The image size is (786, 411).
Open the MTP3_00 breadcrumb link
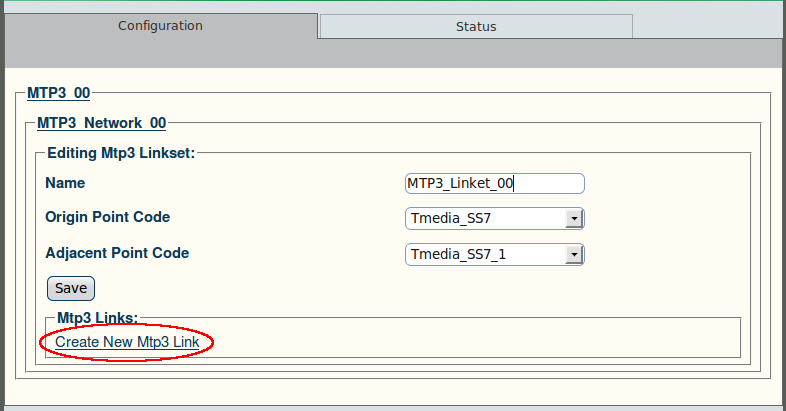58,93
